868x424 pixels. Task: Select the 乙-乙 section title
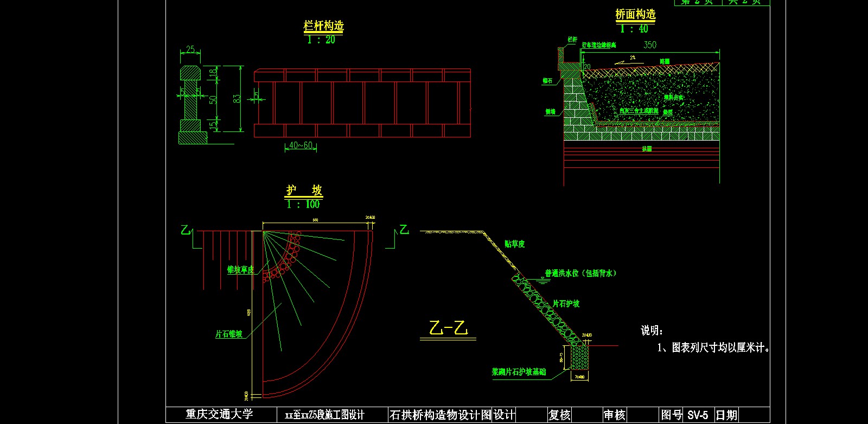tap(448, 328)
